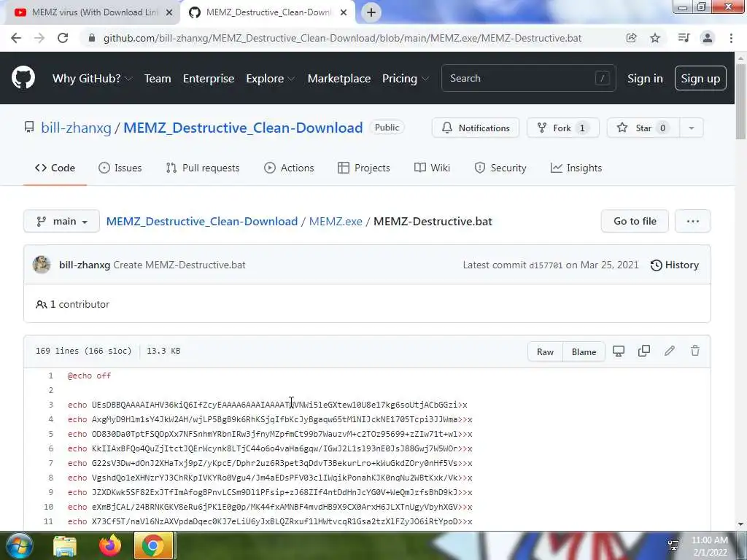This screenshot has height=560, width=747.
Task: Click the URL address bar
Action: pyautogui.click(x=342, y=38)
